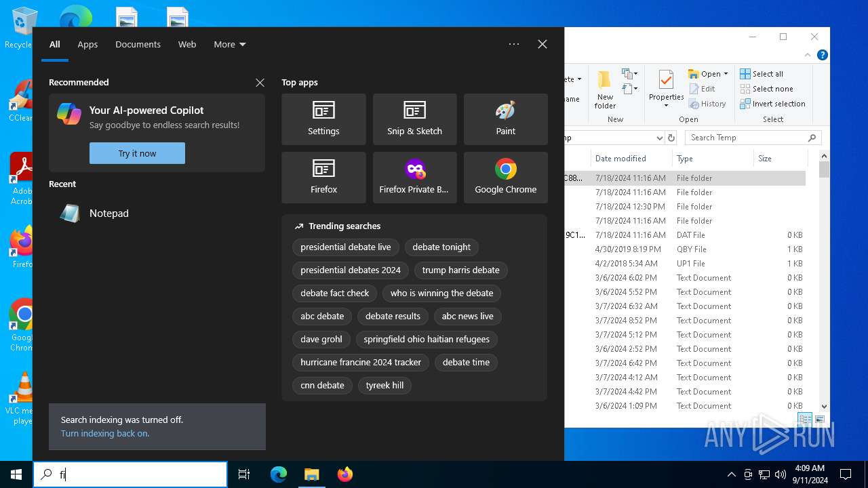Open network status icon in tray

(764, 474)
